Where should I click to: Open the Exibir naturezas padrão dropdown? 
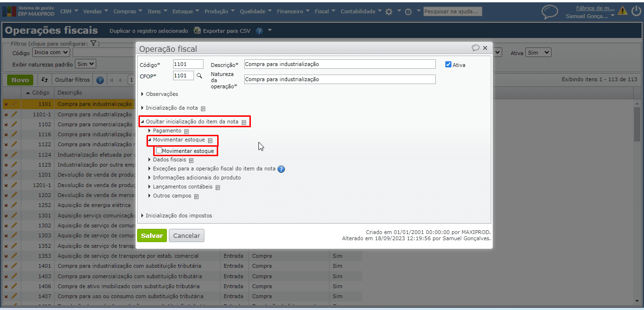pyautogui.click(x=86, y=64)
